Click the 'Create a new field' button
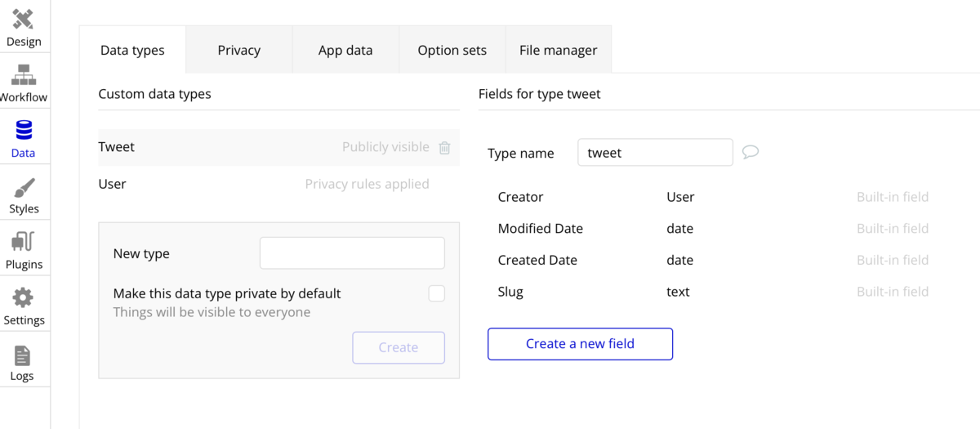The width and height of the screenshot is (980, 429). [x=580, y=344]
